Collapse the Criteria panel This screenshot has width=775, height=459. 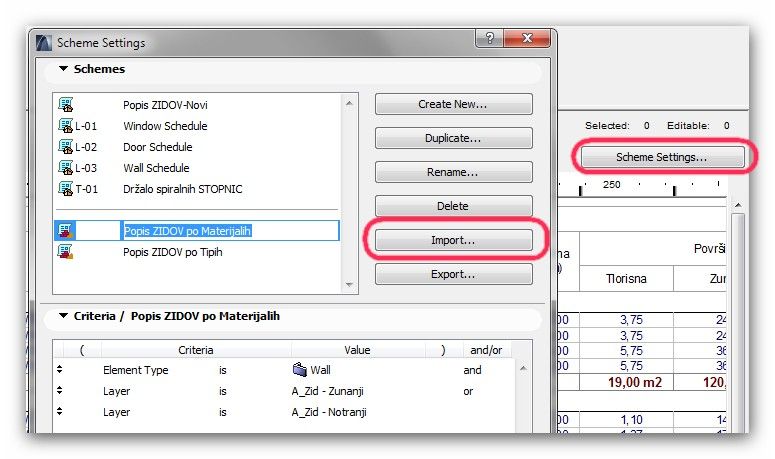pyautogui.click(x=63, y=315)
